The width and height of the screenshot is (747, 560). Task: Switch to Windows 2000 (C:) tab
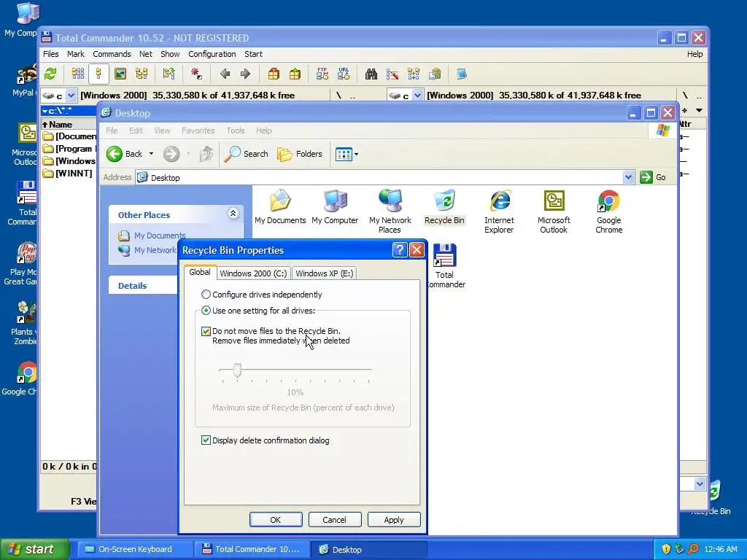pos(253,273)
